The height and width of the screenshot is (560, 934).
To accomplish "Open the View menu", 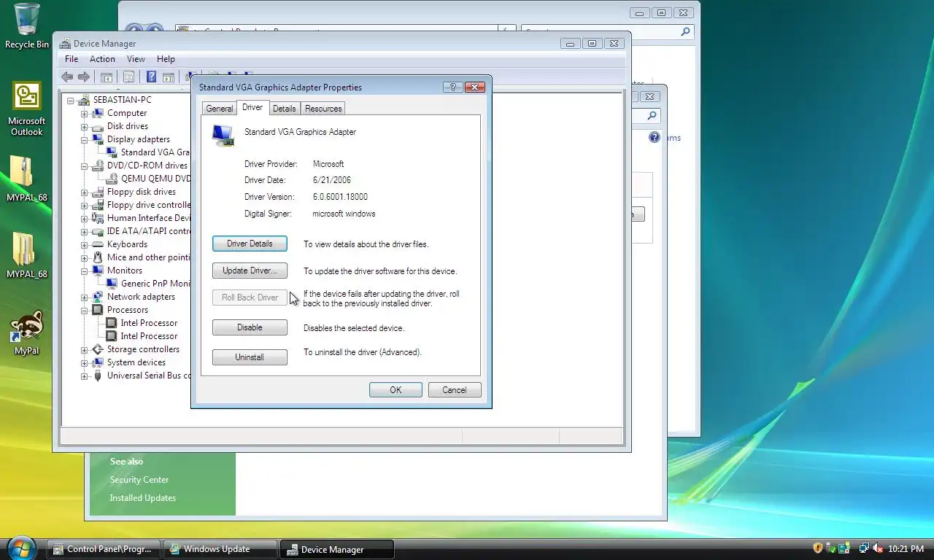I will pos(136,59).
